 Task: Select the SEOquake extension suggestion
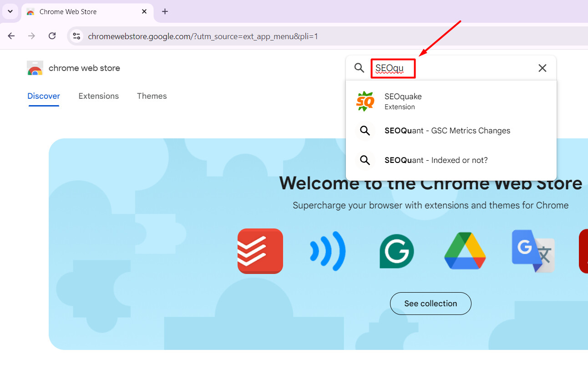(451, 101)
